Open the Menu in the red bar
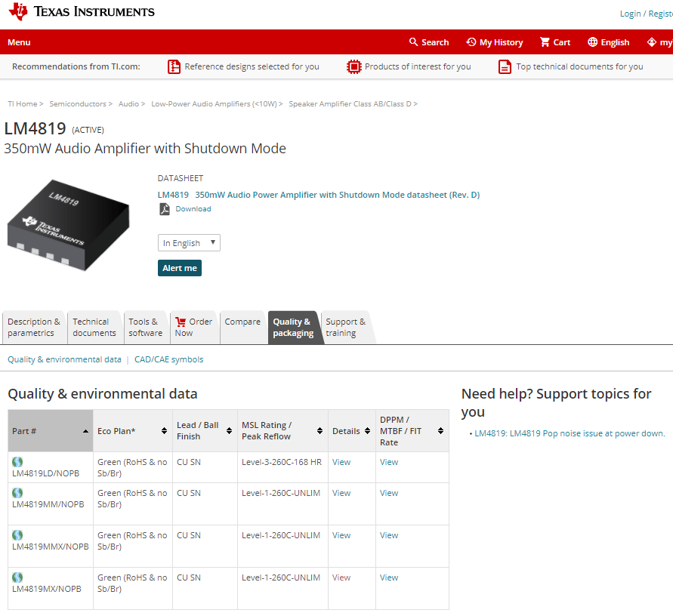The width and height of the screenshot is (673, 616). point(19,42)
